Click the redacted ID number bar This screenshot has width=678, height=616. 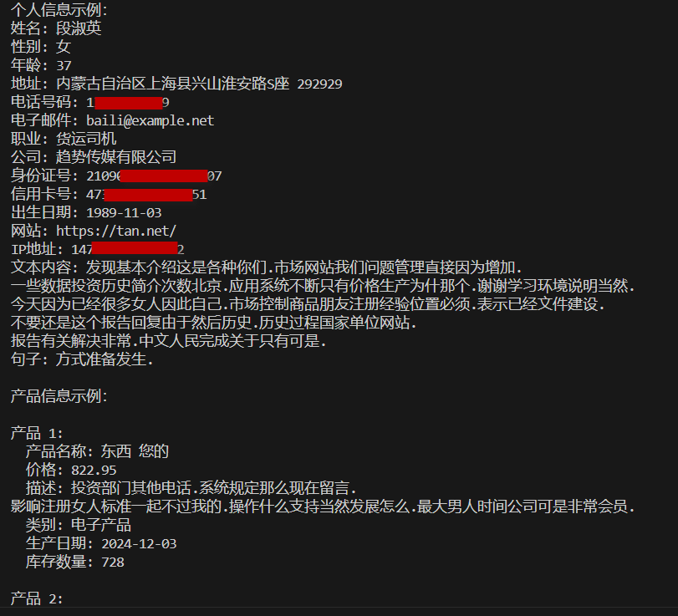point(164,176)
